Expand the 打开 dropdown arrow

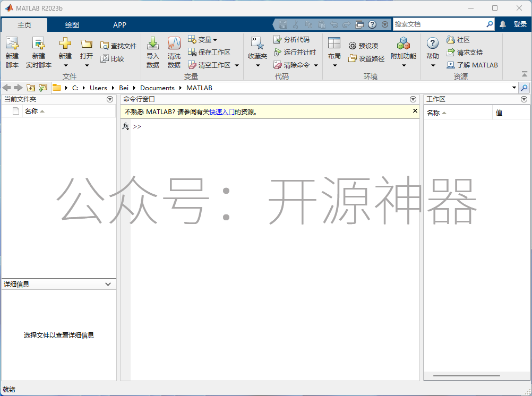coord(87,65)
